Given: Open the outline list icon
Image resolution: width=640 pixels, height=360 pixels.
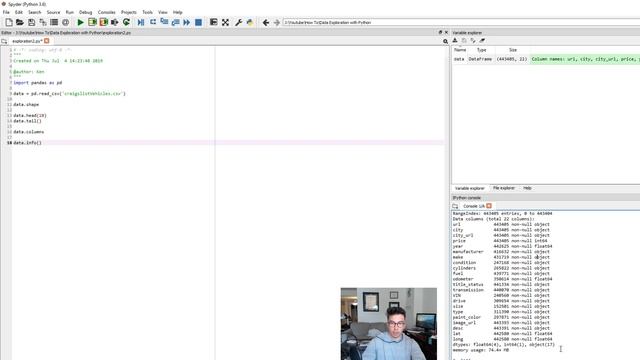Looking at the screenshot, I should coord(54,22).
